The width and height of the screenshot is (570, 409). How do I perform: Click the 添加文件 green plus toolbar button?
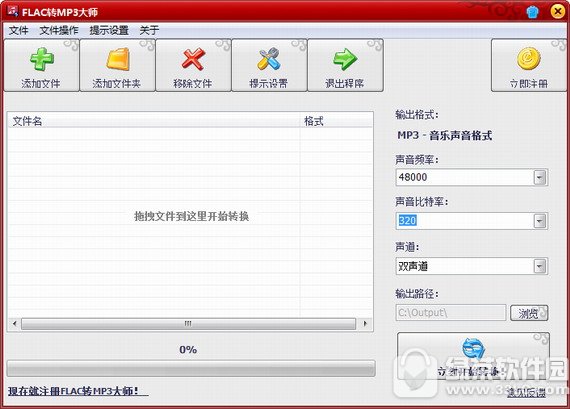pos(41,65)
